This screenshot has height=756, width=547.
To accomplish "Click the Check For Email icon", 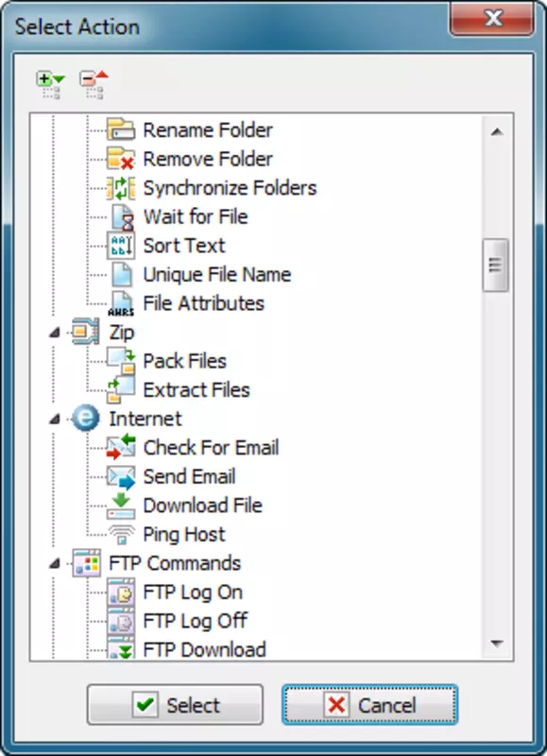I will [121, 447].
